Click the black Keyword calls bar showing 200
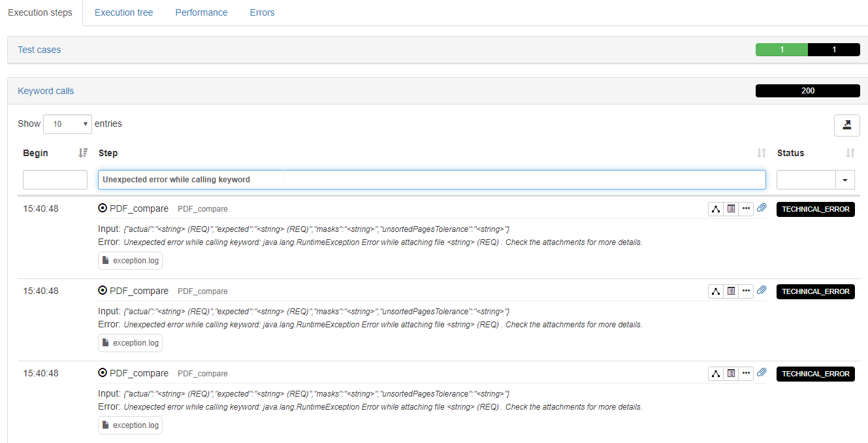 (808, 91)
